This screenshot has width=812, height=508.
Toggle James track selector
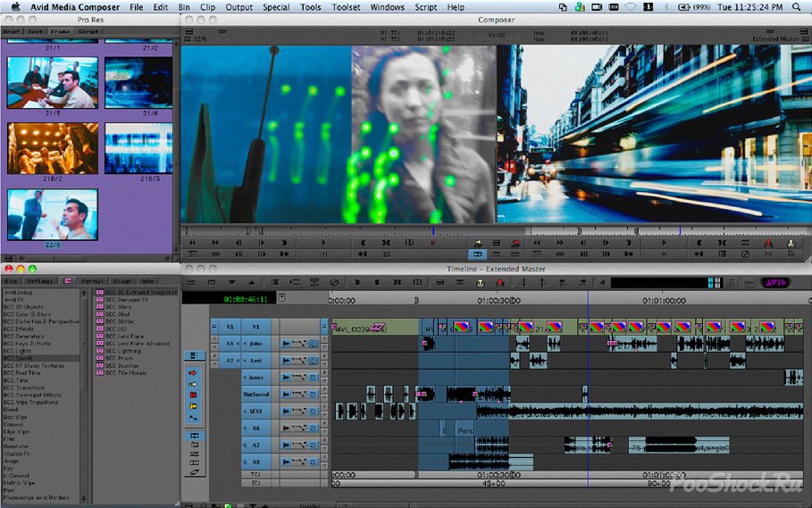256,378
